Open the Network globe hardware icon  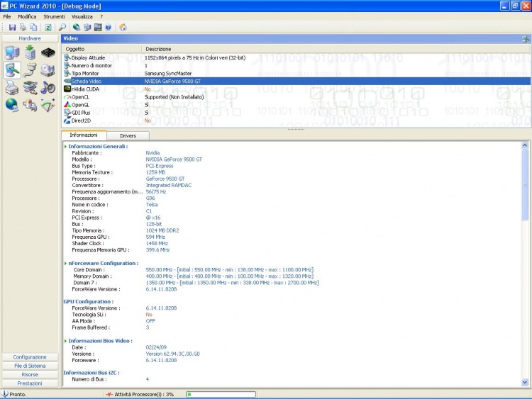[x=12, y=105]
